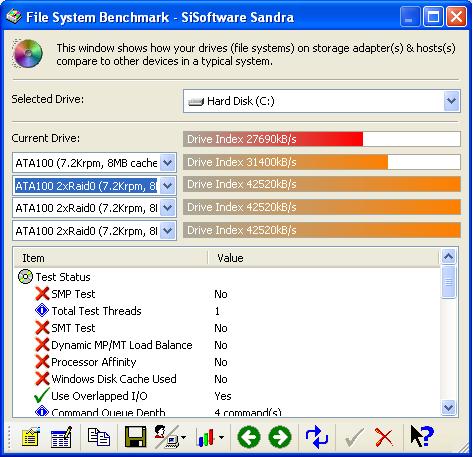Select the Use Overlapped I/O row
The image size is (473, 457).
point(227,396)
